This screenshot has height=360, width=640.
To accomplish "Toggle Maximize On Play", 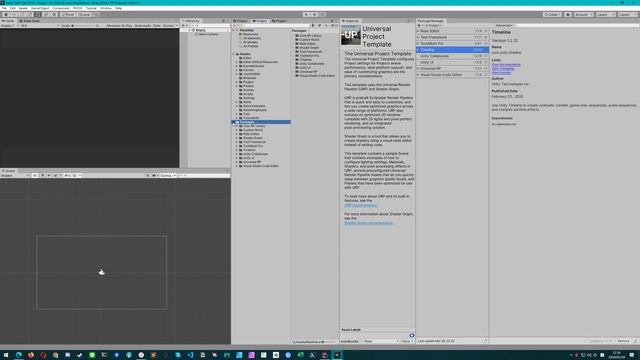I will 119,26.
